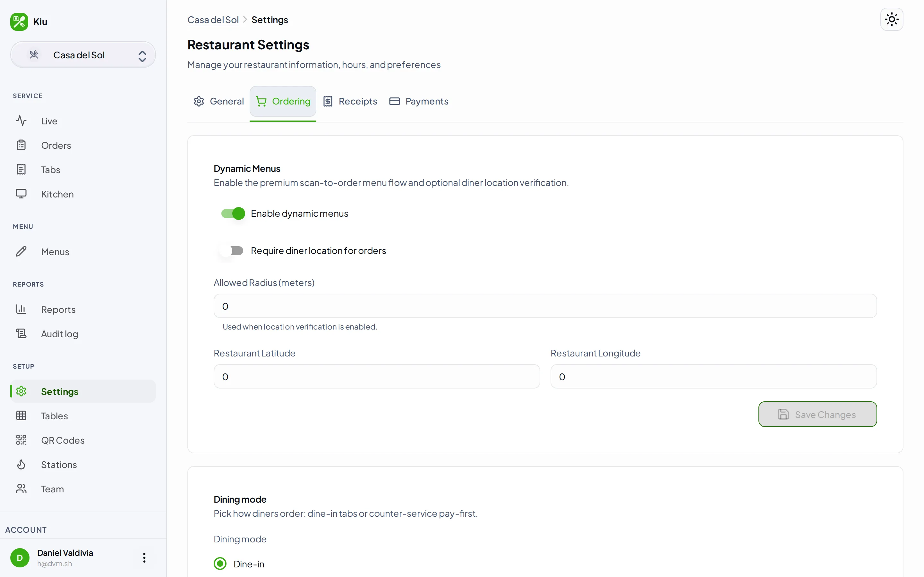Open the Menus pencil icon

[x=21, y=252]
